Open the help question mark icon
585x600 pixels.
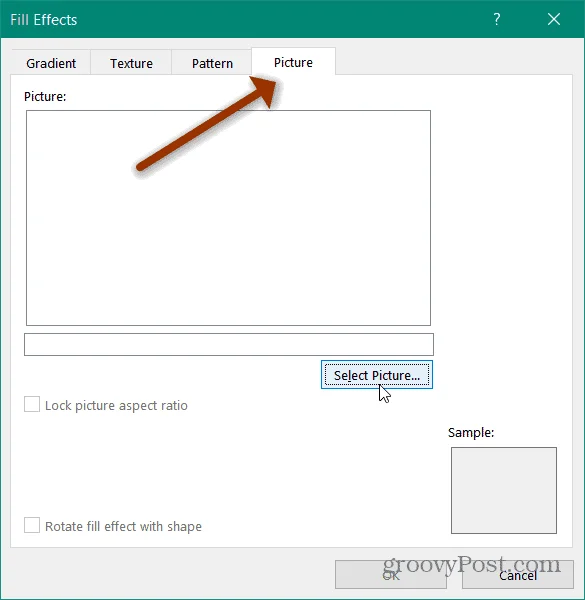click(x=496, y=19)
